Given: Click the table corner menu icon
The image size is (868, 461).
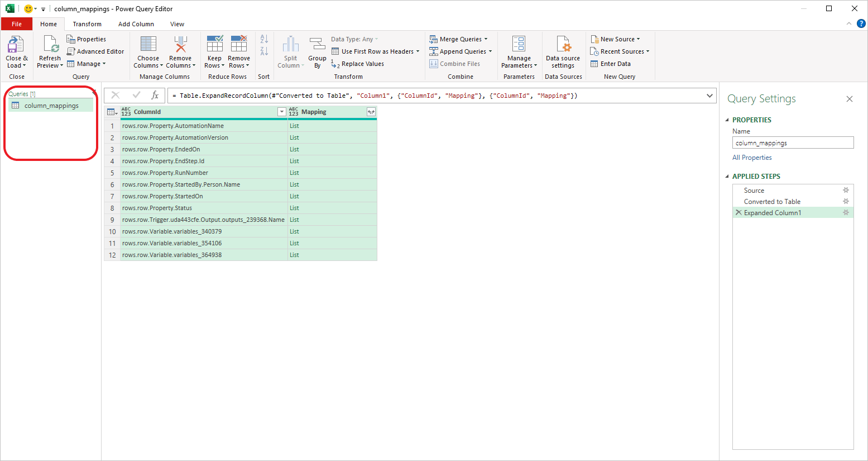Looking at the screenshot, I should click(112, 112).
